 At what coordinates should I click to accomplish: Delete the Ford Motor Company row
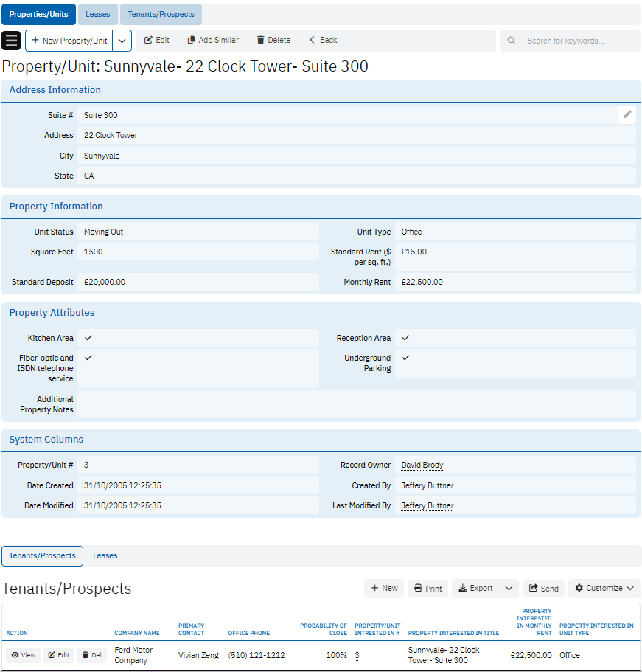(92, 655)
